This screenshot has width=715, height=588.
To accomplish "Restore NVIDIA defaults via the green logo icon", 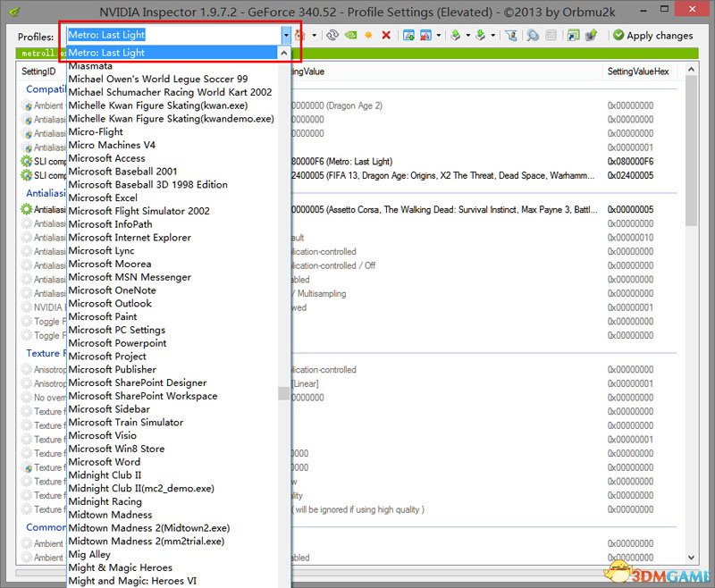I will coord(350,35).
